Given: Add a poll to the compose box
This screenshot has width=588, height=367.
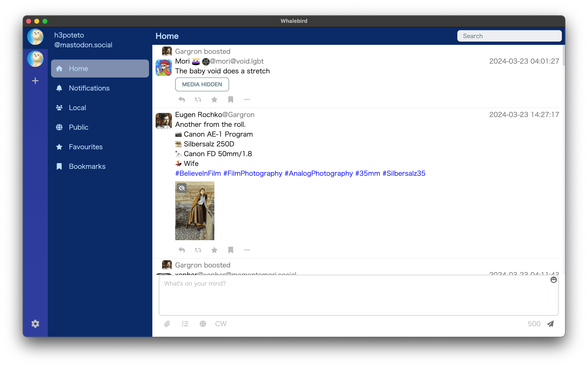Looking at the screenshot, I should [x=185, y=324].
